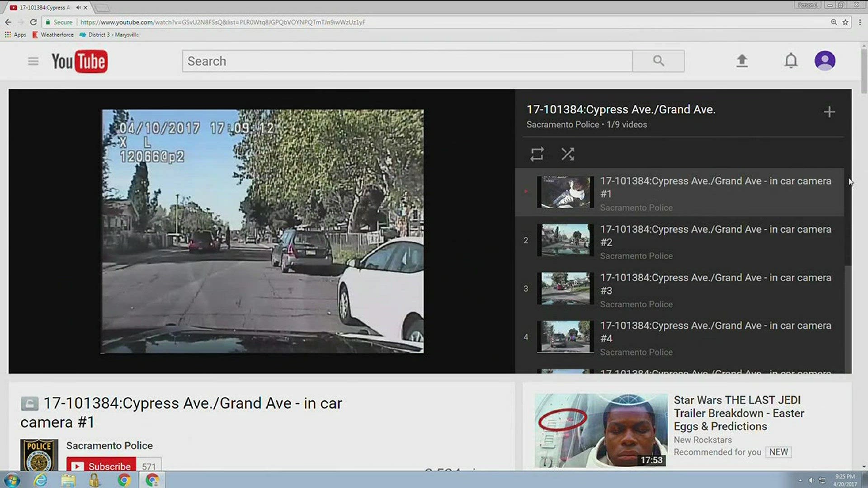This screenshot has width=868, height=488.
Task: Click the Sacramento Police channel badge
Action: pos(39,455)
